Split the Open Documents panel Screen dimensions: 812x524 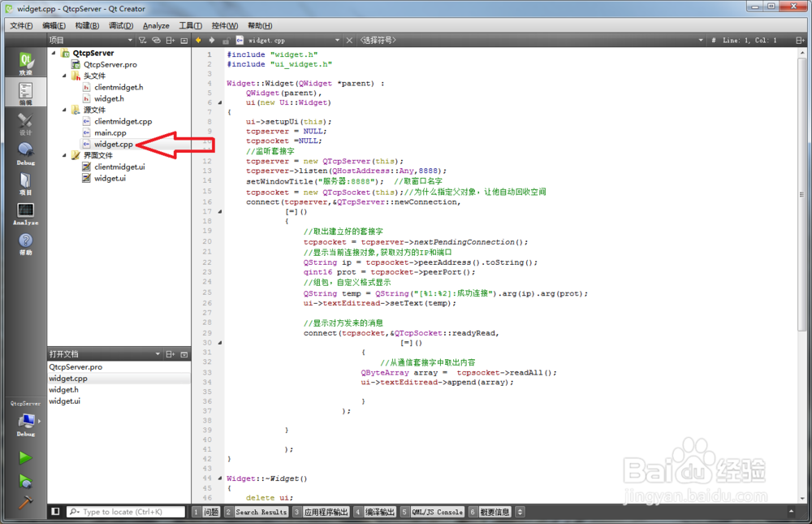point(170,354)
